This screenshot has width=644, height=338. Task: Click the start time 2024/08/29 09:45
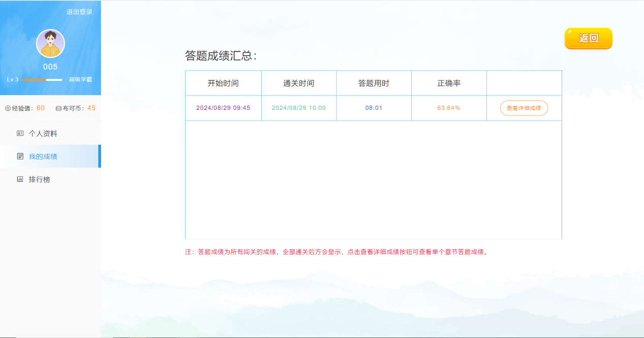point(223,108)
